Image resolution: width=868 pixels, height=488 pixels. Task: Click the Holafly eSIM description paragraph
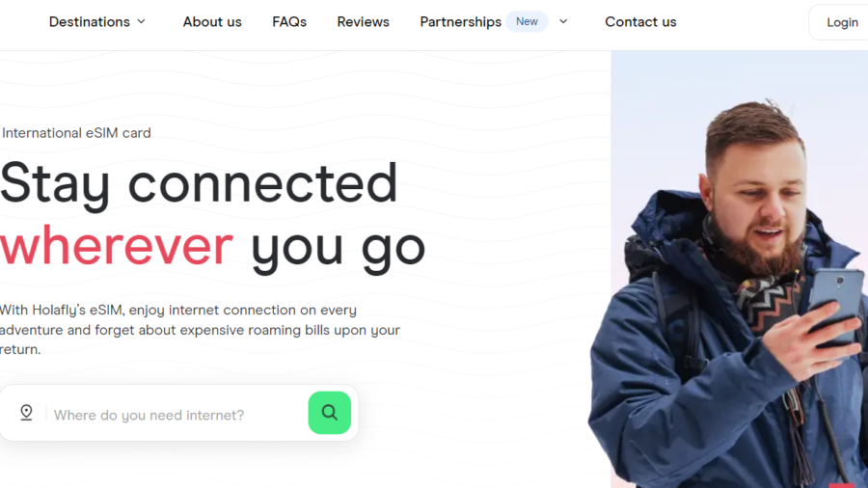point(200,330)
